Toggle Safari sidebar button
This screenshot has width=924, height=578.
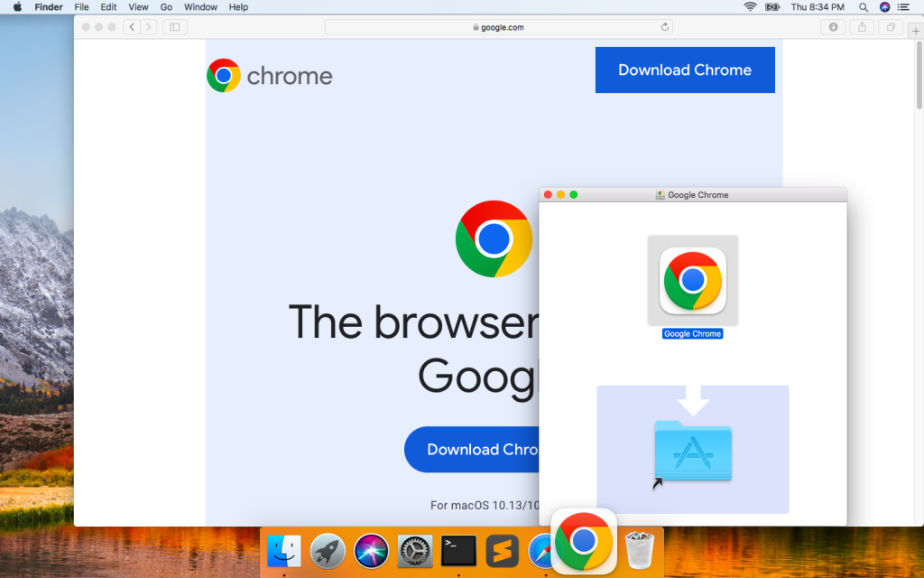click(174, 27)
